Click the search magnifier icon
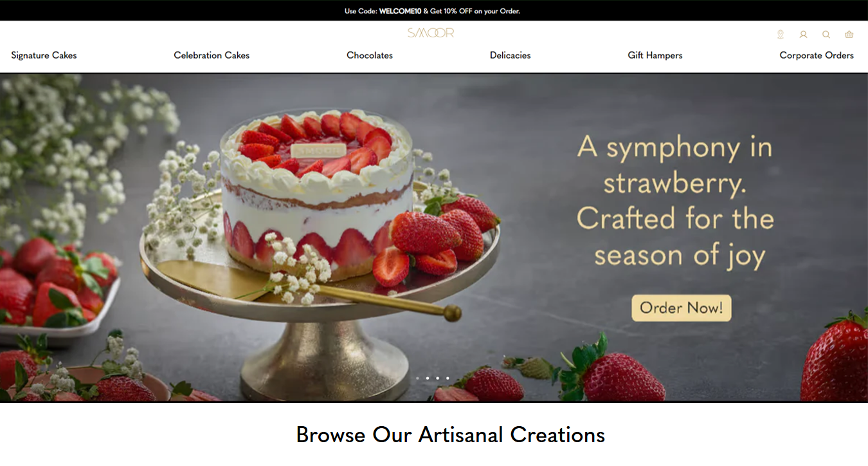The width and height of the screenshot is (868, 466). 826,35
